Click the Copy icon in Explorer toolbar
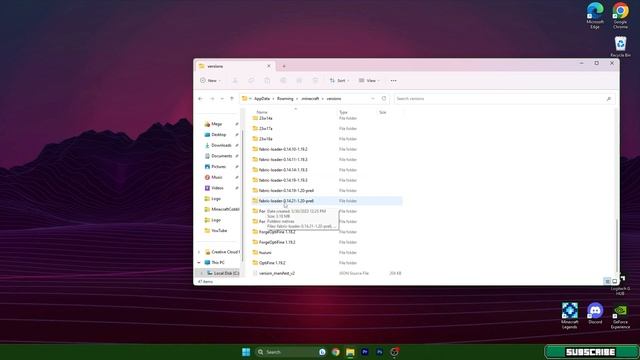Viewport: 640px width, 360px height. pyautogui.click(x=251, y=80)
